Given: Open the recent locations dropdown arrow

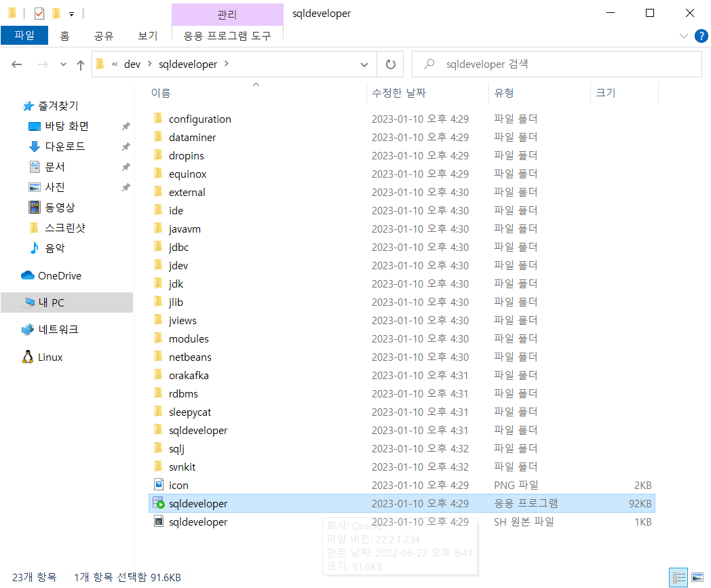Looking at the screenshot, I should tap(64, 64).
